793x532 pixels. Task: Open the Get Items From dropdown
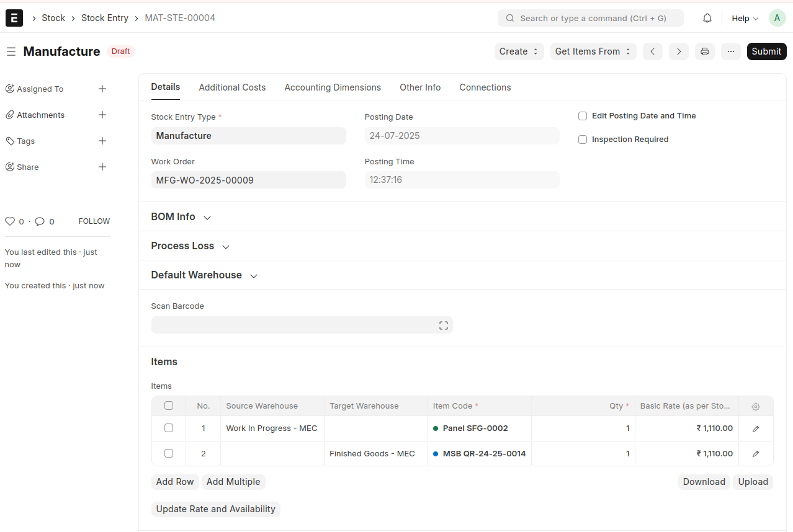(x=593, y=51)
